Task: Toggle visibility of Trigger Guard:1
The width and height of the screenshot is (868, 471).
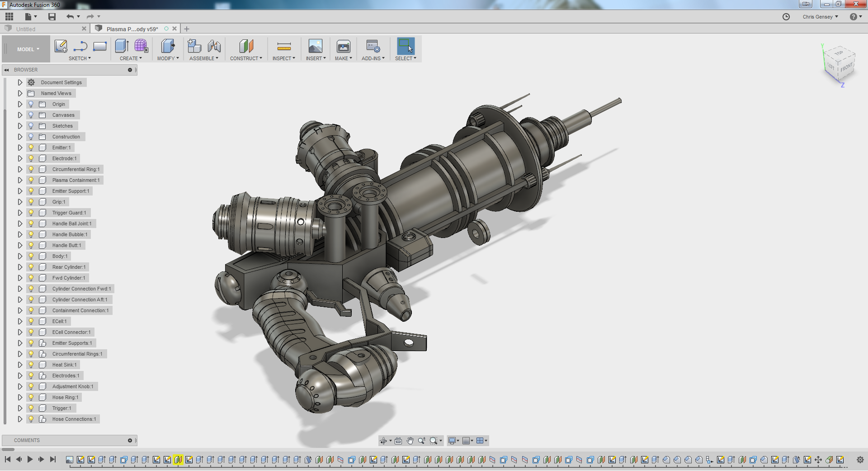Action: tap(31, 213)
